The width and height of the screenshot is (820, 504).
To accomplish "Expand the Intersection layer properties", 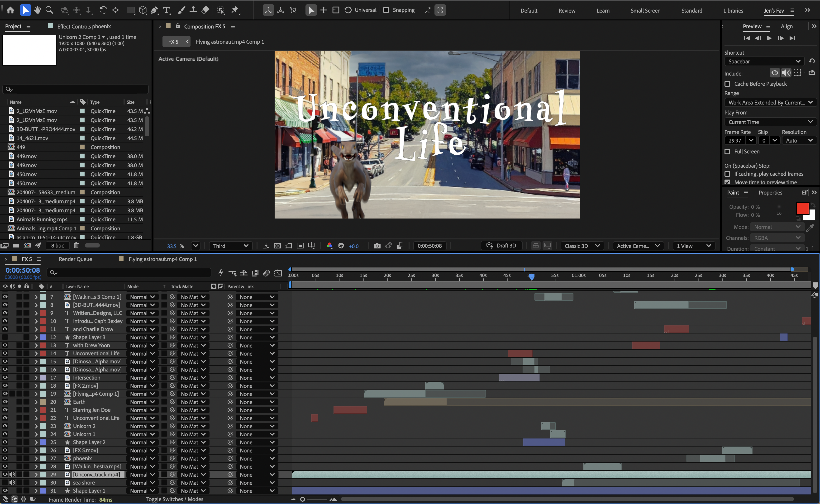I will (36, 378).
